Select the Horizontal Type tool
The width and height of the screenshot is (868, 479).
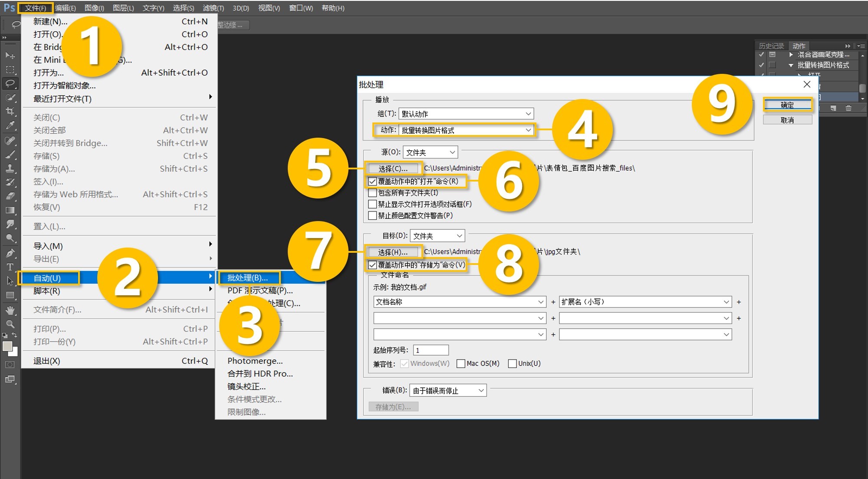(10, 267)
